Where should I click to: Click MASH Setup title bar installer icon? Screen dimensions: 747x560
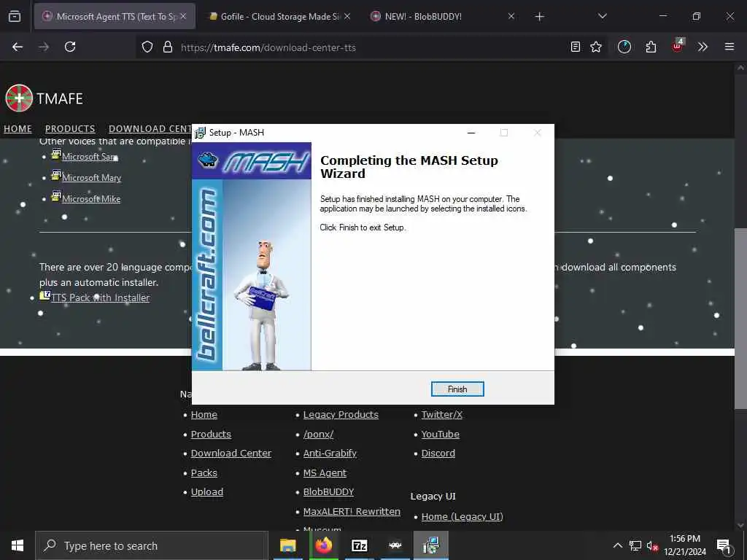[200, 133]
